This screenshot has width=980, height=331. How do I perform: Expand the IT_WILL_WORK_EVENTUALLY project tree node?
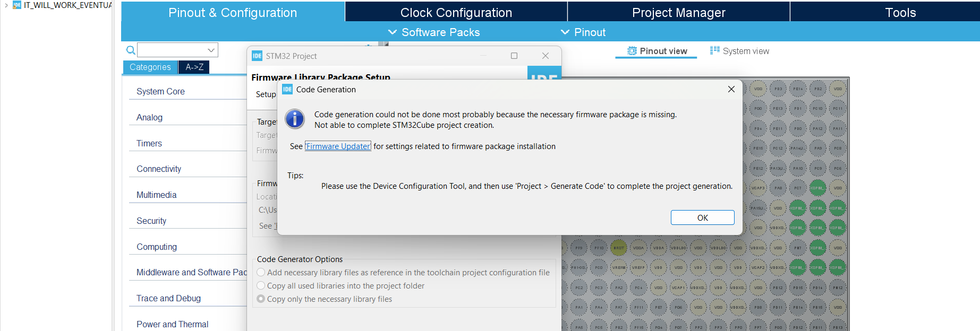[x=6, y=5]
